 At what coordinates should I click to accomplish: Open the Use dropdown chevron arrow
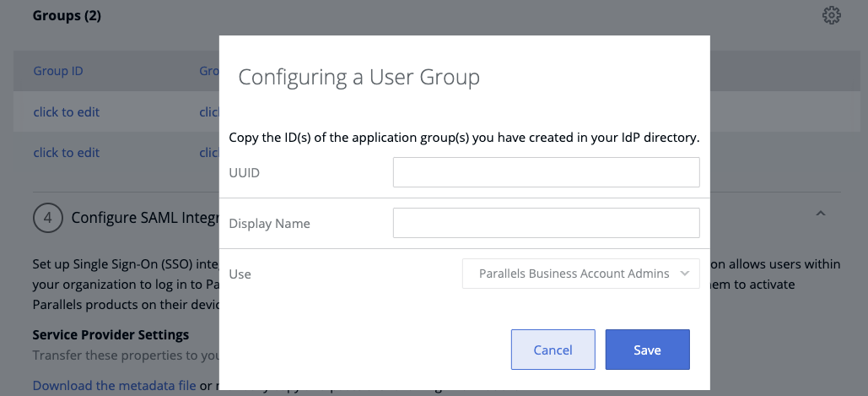[x=685, y=274]
